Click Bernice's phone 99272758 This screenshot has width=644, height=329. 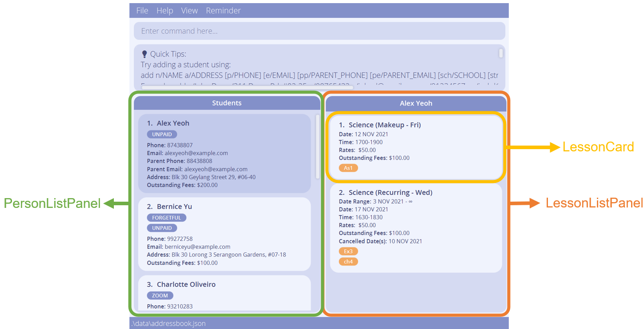(x=180, y=239)
